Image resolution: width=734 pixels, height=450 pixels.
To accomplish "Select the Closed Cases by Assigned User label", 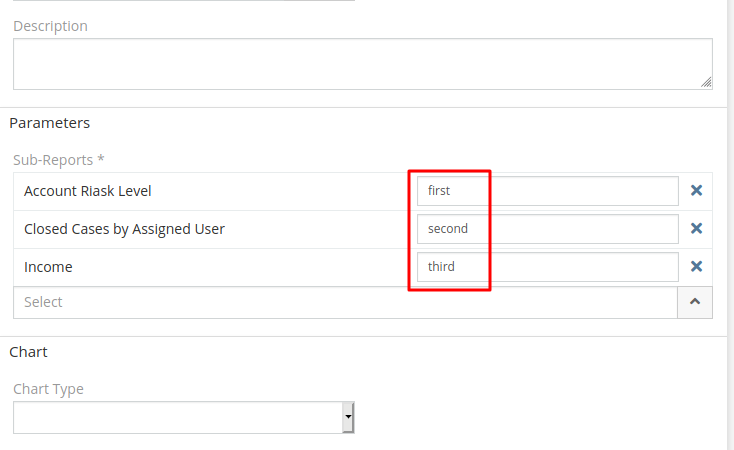I will pyautogui.click(x=124, y=229).
